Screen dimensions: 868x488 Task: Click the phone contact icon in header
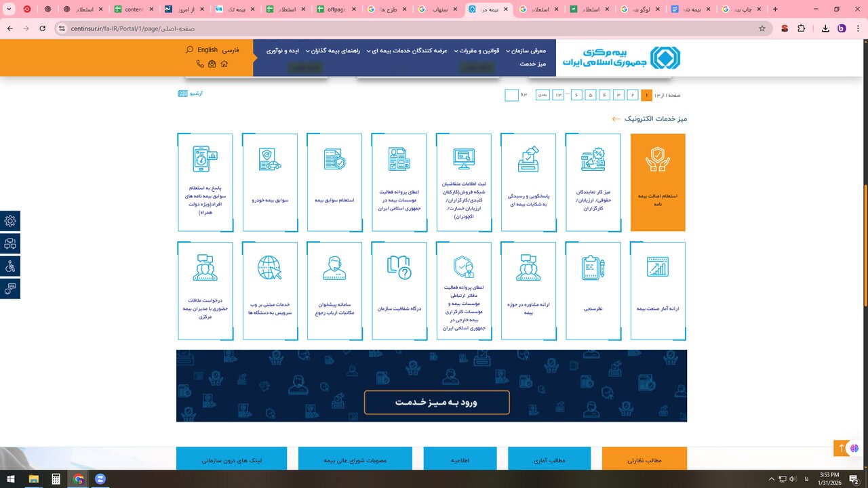[x=200, y=64]
